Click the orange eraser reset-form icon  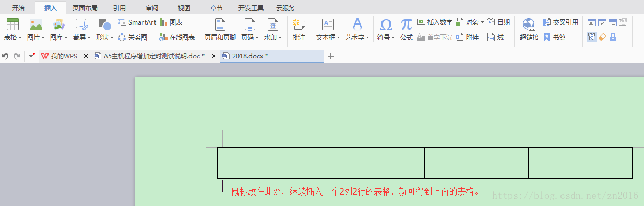coord(602,37)
